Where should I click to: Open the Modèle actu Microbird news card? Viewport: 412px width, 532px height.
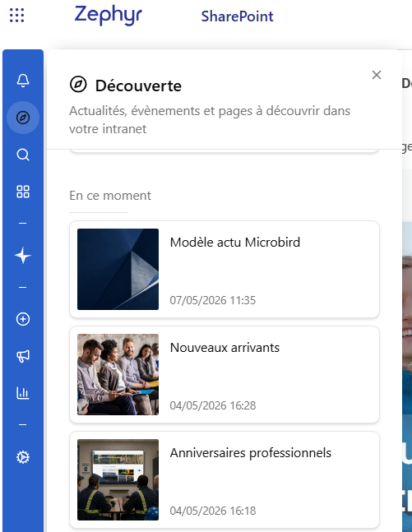click(x=225, y=270)
